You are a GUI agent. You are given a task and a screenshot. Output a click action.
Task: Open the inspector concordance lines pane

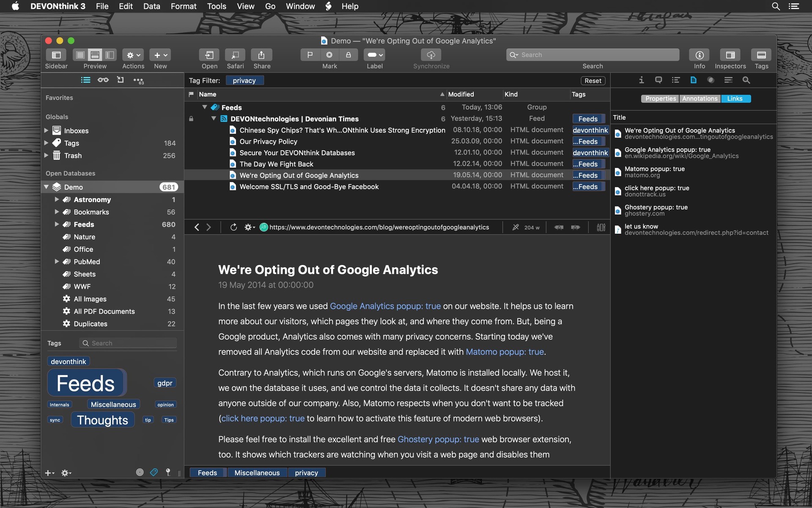coord(728,80)
